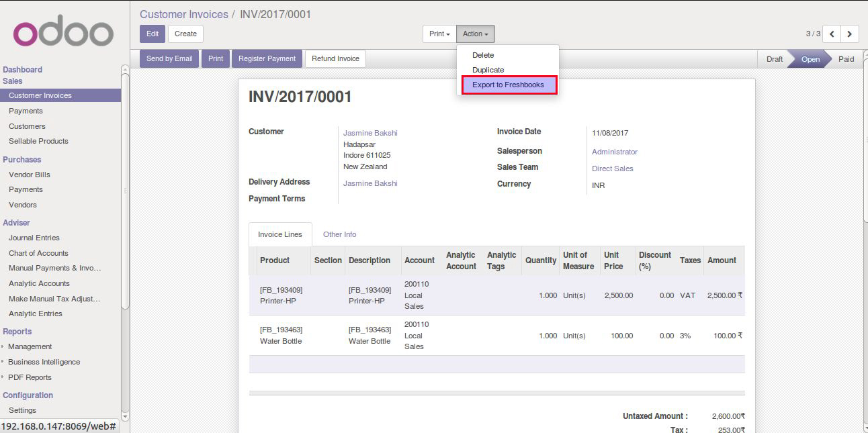This screenshot has height=433, width=868.
Task: Open sales Payments in sidebar
Action: [26, 111]
